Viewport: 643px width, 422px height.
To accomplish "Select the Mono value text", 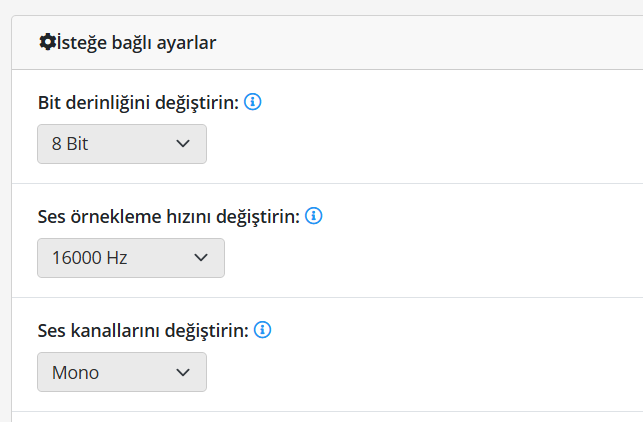I will (x=75, y=372).
